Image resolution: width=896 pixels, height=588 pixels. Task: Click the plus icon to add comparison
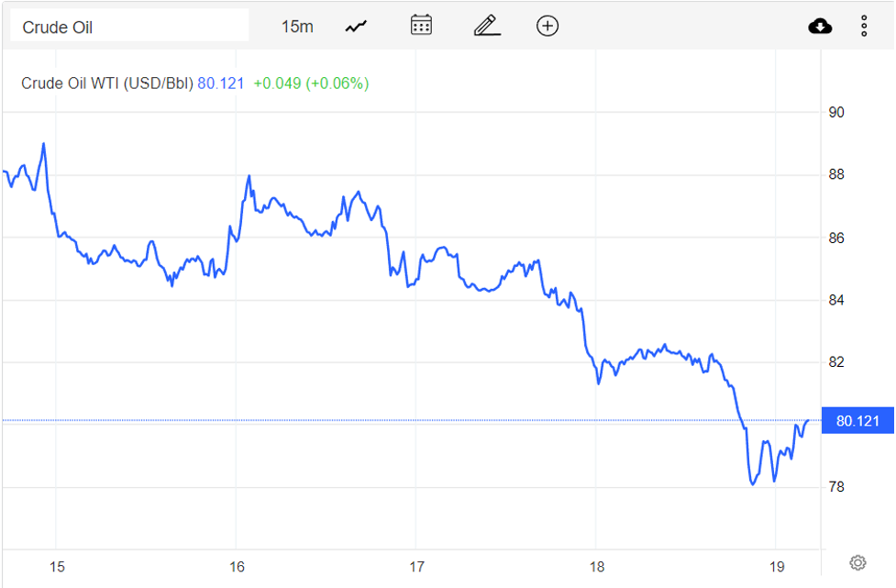point(548,26)
